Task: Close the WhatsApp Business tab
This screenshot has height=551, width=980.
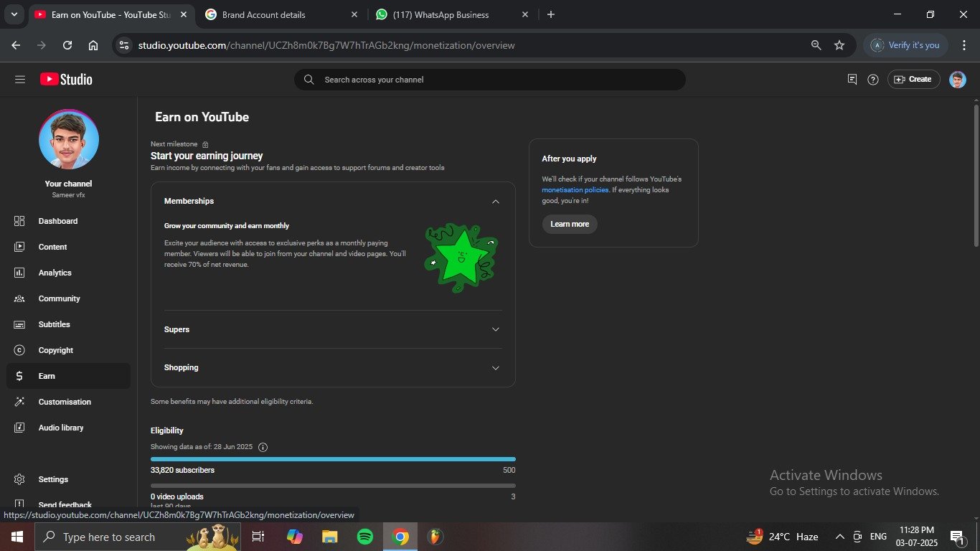Action: coord(524,14)
